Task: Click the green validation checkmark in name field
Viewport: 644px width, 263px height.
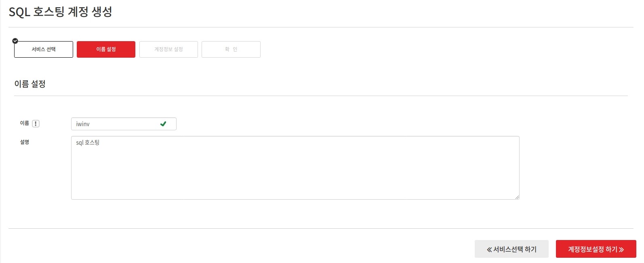Action: click(x=163, y=124)
